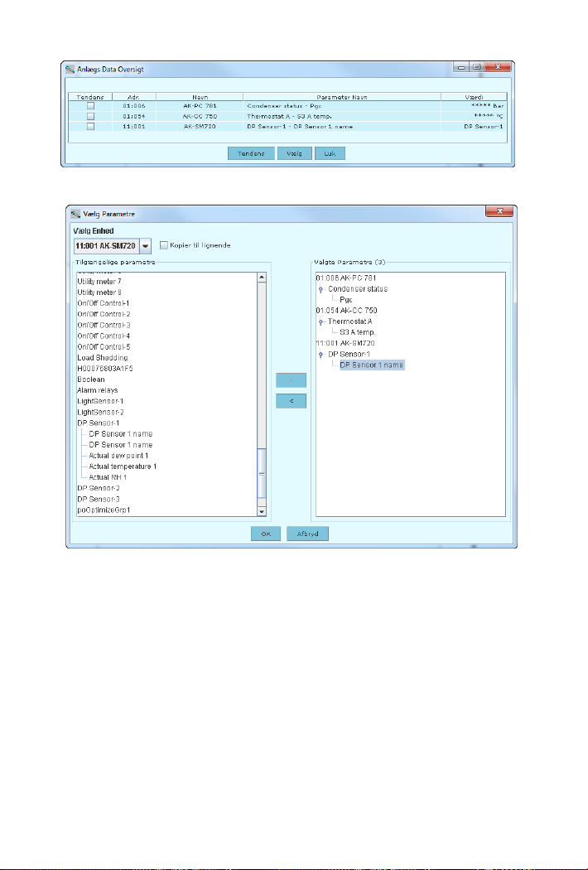Click the Afbryd button
588x870 pixels.
[307, 534]
